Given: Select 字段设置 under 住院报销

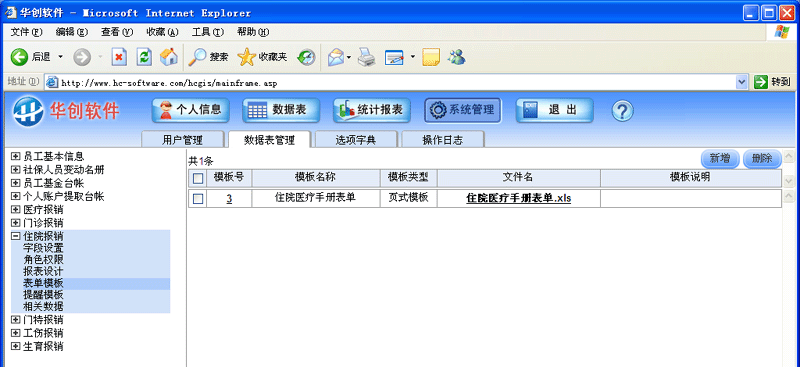Looking at the screenshot, I should pos(43,248).
